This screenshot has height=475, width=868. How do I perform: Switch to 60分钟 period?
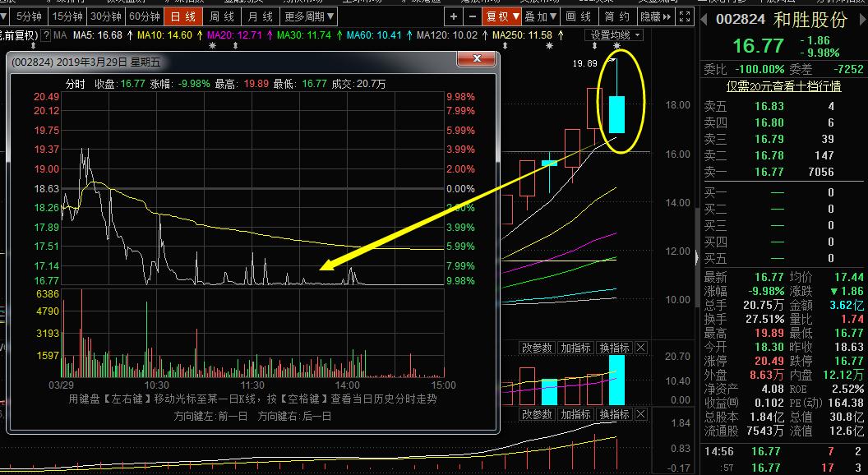[x=145, y=16]
